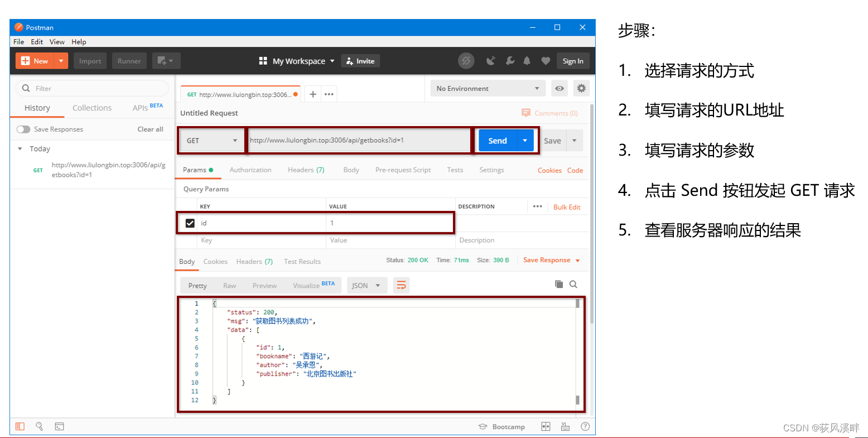Open the JSON format dropdown
The image size is (868, 438).
(x=367, y=285)
